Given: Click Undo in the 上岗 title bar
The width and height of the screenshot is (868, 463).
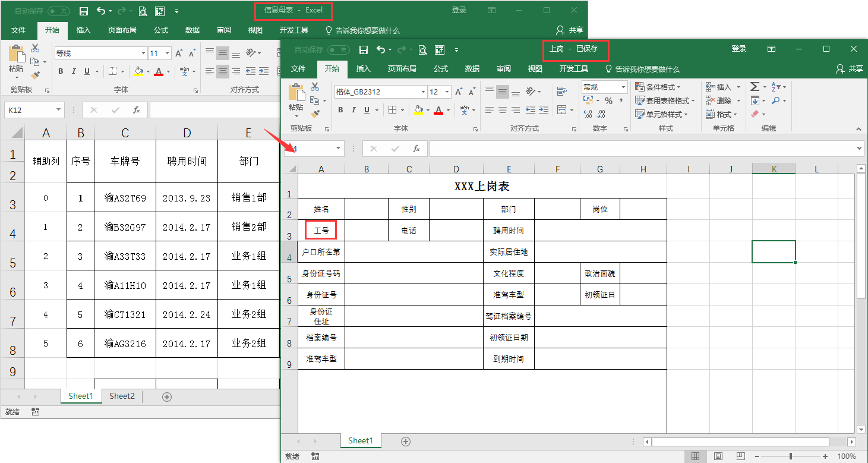Looking at the screenshot, I should 381,49.
